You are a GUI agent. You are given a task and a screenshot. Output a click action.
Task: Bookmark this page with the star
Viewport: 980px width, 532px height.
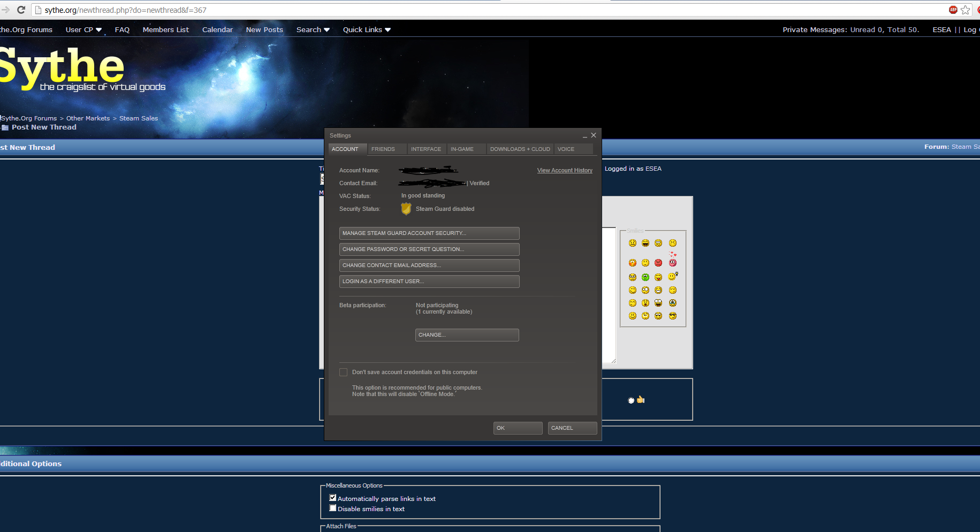(x=966, y=10)
